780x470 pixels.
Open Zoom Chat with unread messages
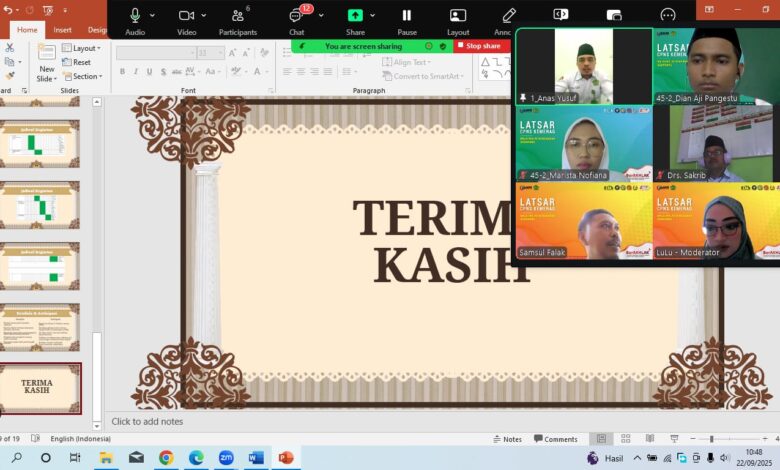coord(297,16)
